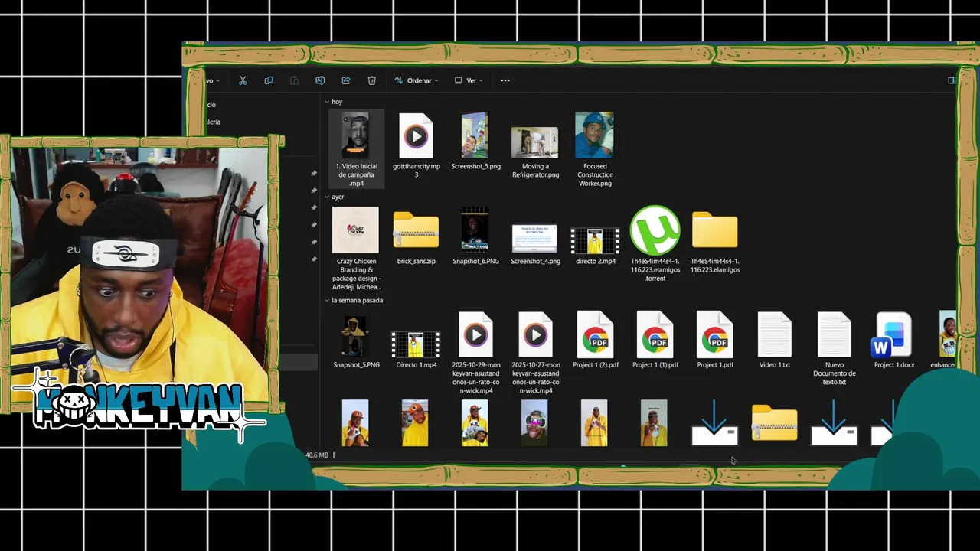Select the gottthamcity.mp3 audio file
The width and height of the screenshot is (980, 551).
[416, 145]
